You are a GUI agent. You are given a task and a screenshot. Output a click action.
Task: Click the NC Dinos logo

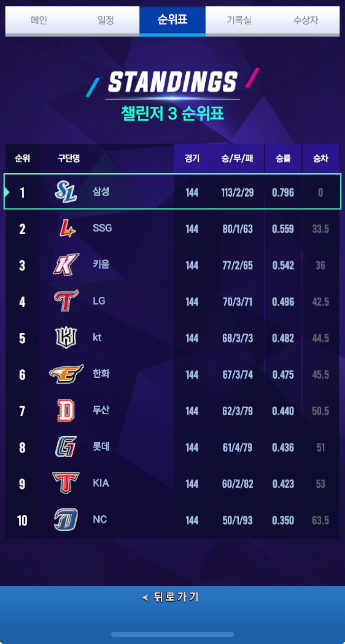(x=66, y=520)
